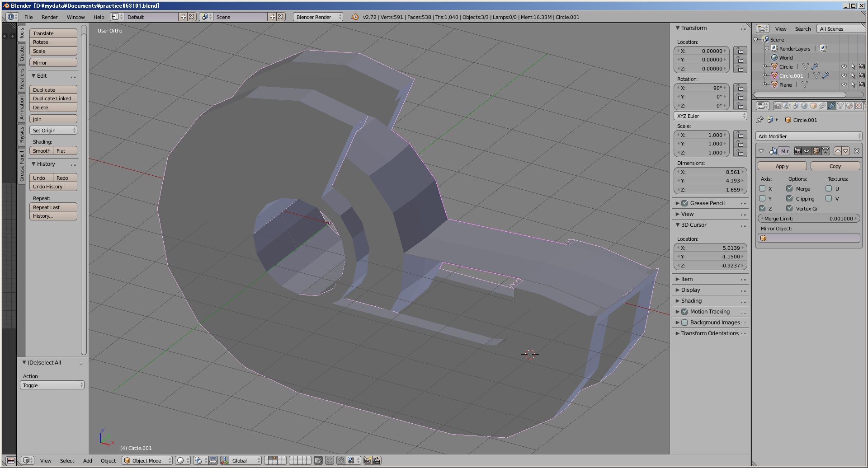Switch to the Create tab in tool shelf

(21, 54)
